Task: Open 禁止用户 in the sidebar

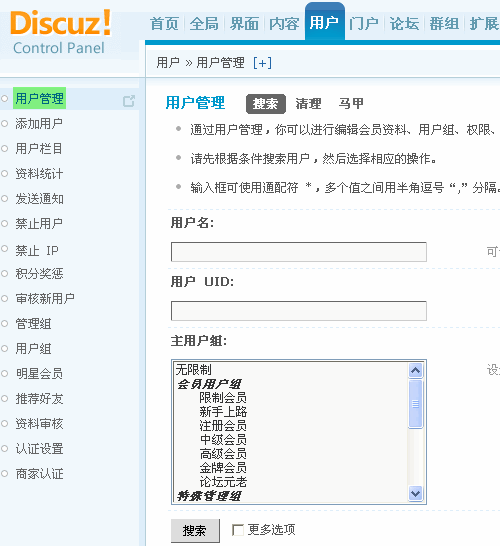Action: point(39,224)
